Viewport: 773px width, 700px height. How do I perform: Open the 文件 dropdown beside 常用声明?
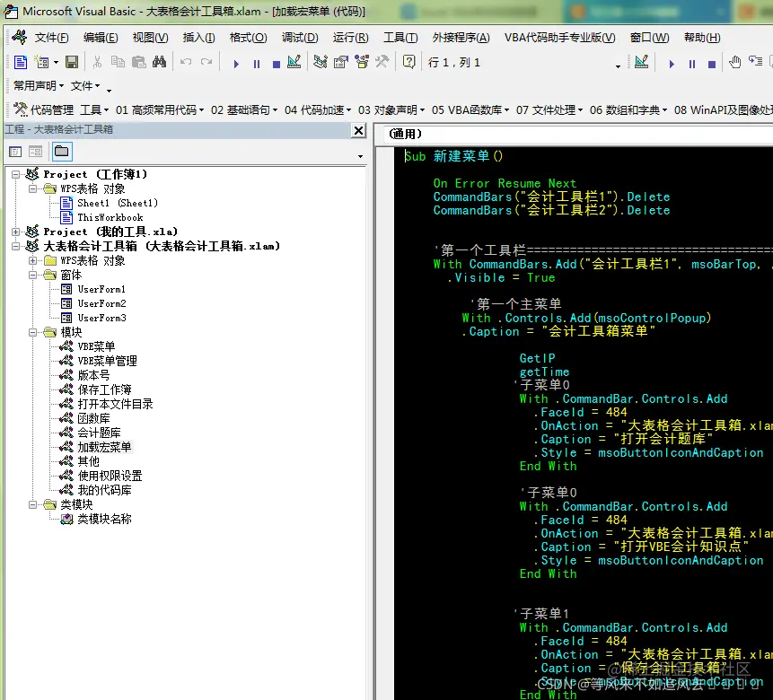click(85, 86)
